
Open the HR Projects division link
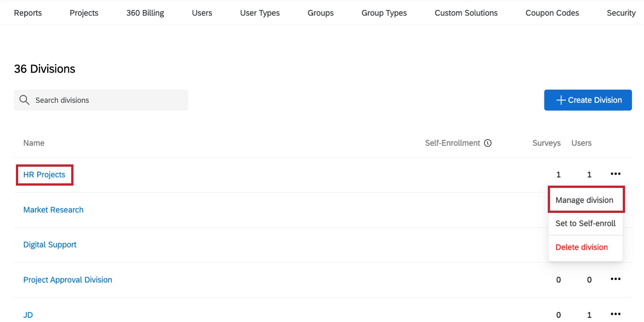[44, 175]
